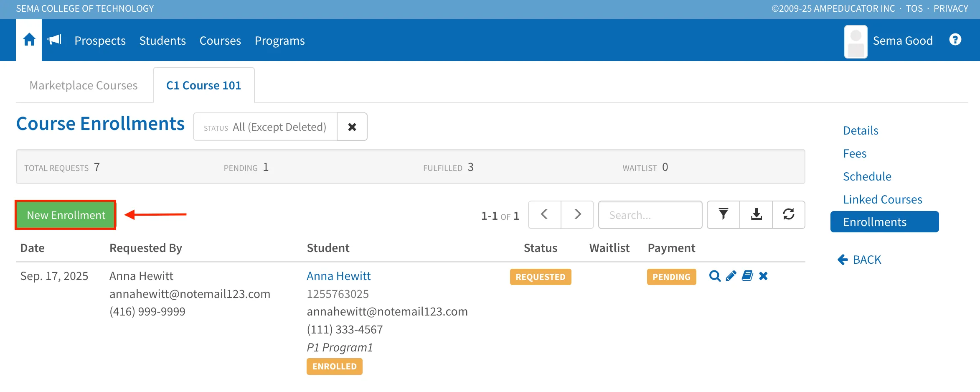Click the Waitlist column header
This screenshot has height=392, width=980.
(x=609, y=248)
